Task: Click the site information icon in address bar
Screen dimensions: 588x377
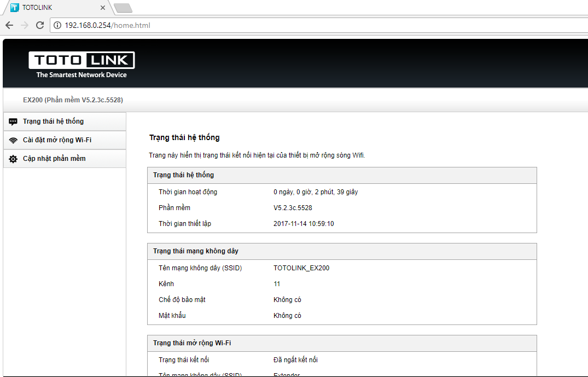Action: coord(57,25)
